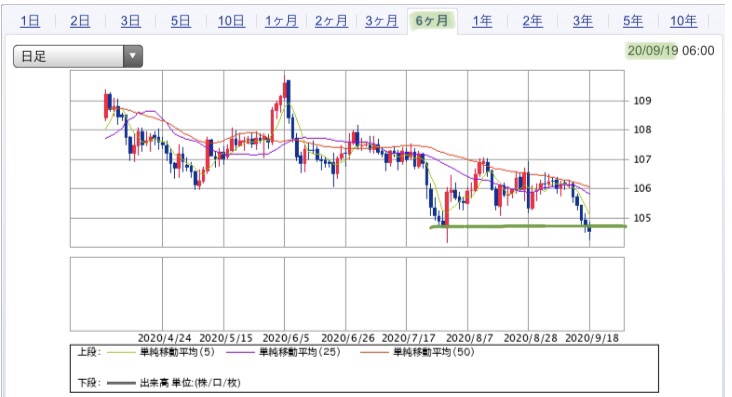Open the 3ヶ月 period tab
The height and width of the screenshot is (397, 732).
[x=381, y=21]
